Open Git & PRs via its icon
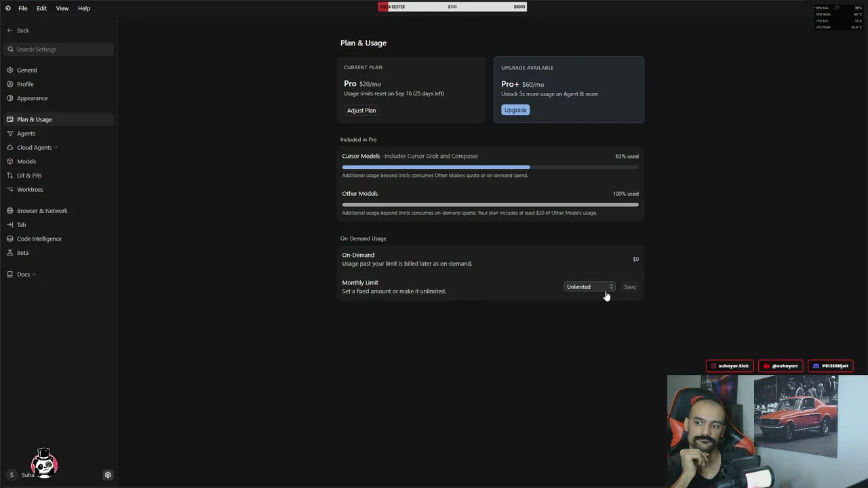 tap(10, 176)
